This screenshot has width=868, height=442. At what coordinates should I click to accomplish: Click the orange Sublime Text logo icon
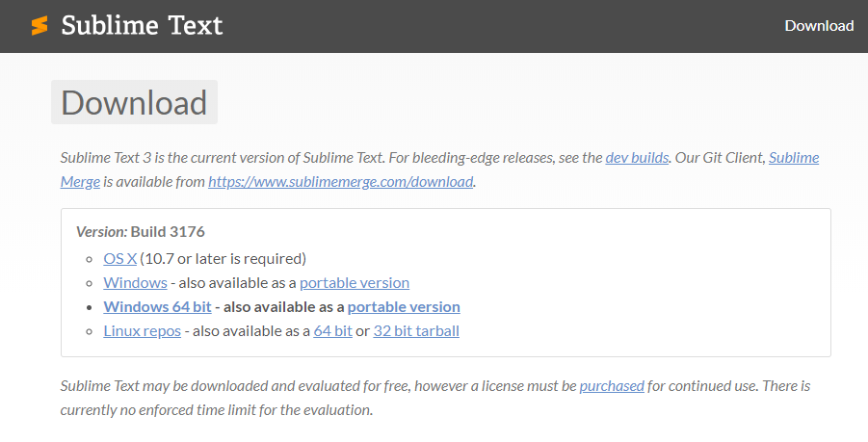pyautogui.click(x=39, y=26)
